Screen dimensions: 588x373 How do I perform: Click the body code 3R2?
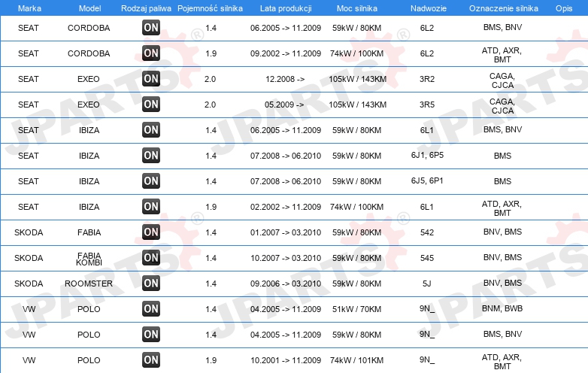click(x=427, y=79)
